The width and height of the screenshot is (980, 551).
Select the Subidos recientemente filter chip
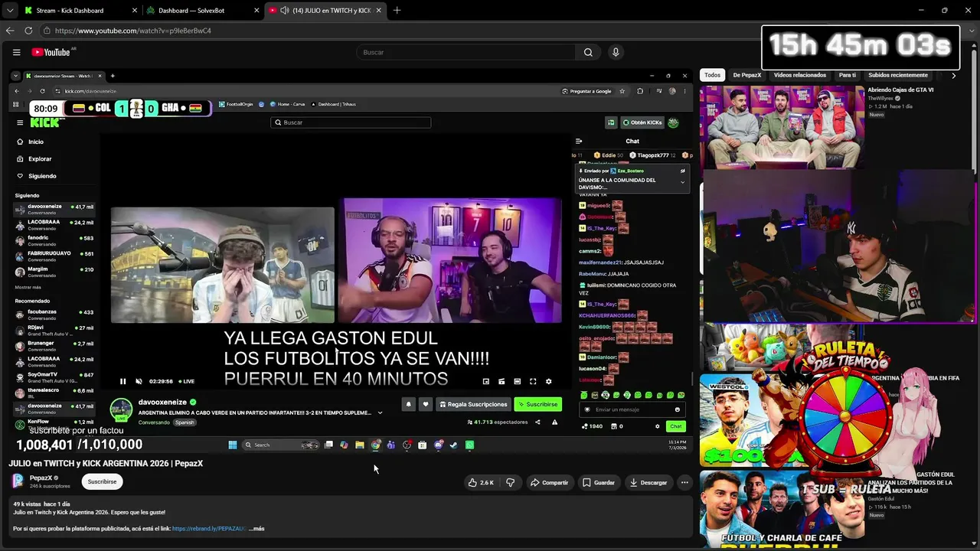(898, 75)
